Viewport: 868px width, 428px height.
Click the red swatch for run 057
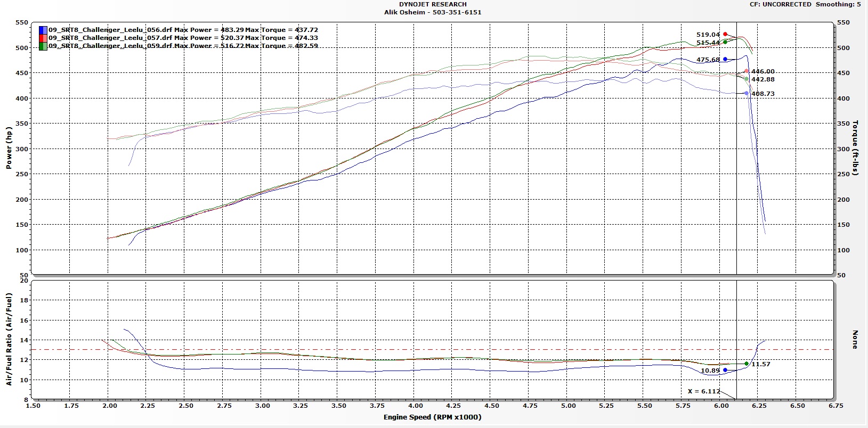[x=43, y=38]
